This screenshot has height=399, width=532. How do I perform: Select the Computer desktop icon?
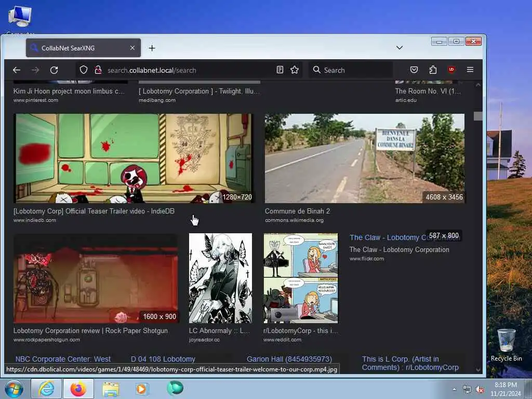(x=20, y=19)
